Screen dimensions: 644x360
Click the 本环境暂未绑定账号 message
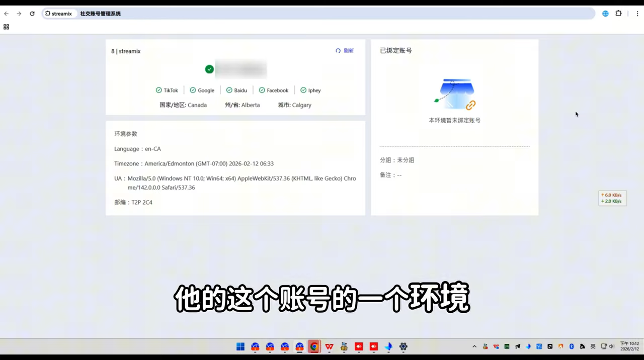pos(454,121)
